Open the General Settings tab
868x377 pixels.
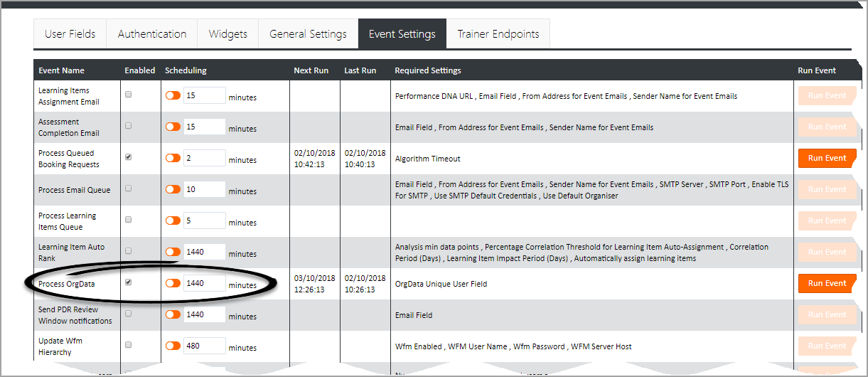(x=308, y=34)
